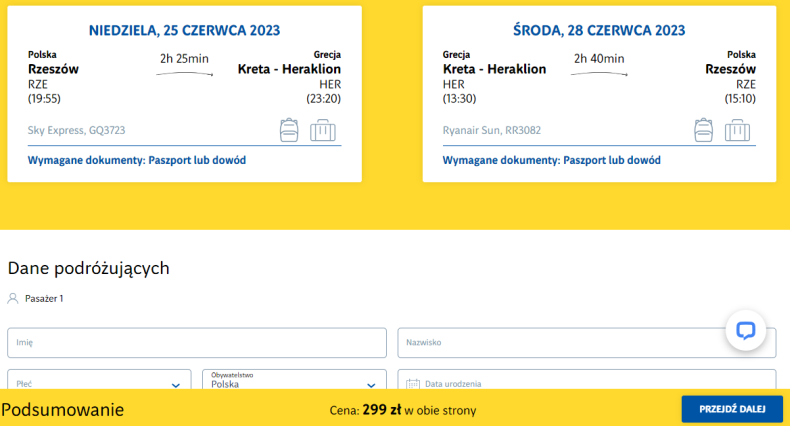Viewport: 790px width, 426px height.
Task: Click the backpack icon on Ryanair Sun flight
Action: click(x=703, y=130)
